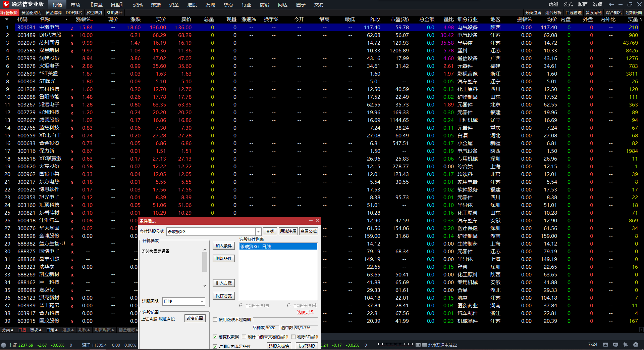Image resolution: width=644 pixels, height=350 pixels.
Task: Click the 加入条件 button
Action: click(x=223, y=246)
